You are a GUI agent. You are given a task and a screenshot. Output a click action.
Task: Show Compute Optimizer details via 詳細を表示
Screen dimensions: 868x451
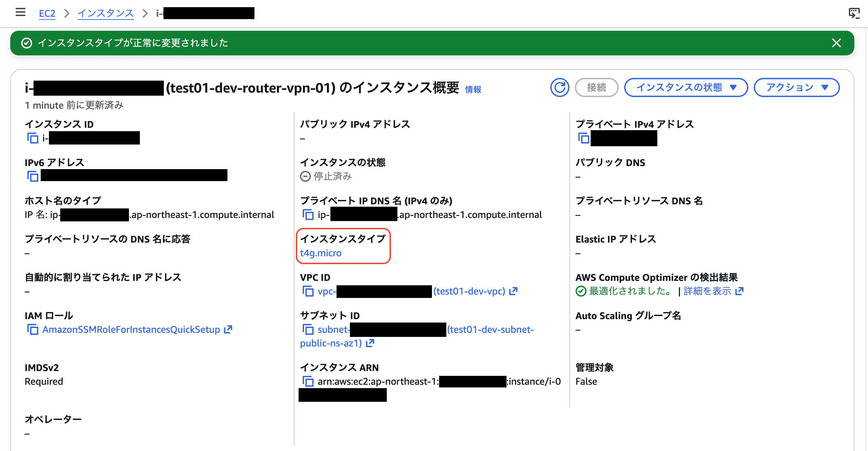pos(706,291)
